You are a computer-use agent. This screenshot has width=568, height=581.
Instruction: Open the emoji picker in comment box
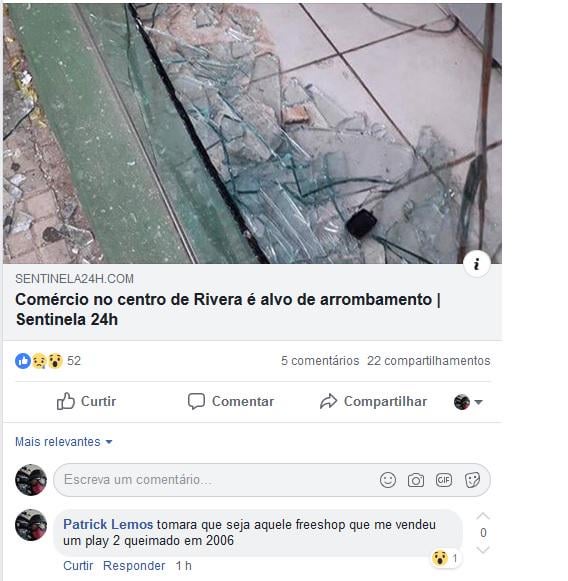pyautogui.click(x=388, y=480)
